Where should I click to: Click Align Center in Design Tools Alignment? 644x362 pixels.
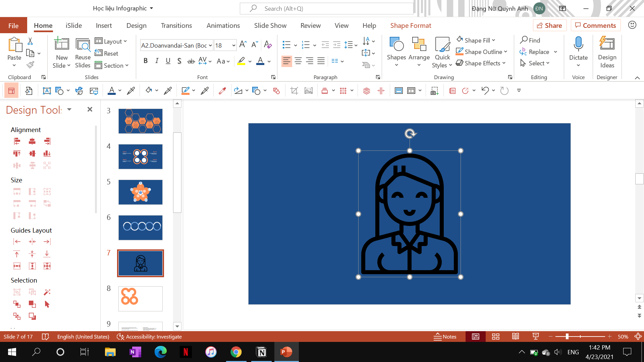pos(32,141)
